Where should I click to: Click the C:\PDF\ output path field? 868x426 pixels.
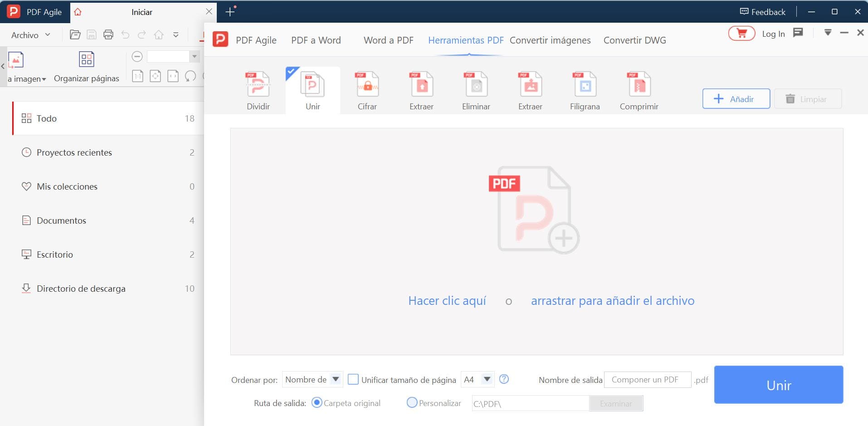pos(530,403)
